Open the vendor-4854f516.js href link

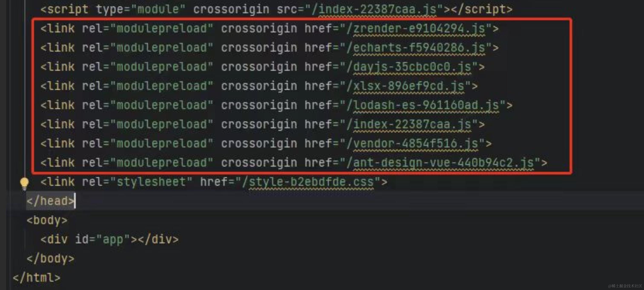[x=415, y=144]
